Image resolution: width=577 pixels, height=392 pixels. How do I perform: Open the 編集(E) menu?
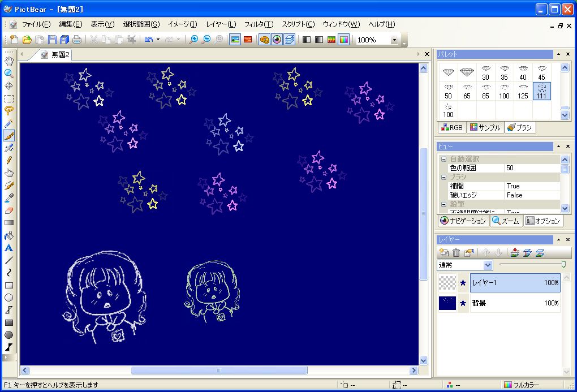tap(70, 24)
